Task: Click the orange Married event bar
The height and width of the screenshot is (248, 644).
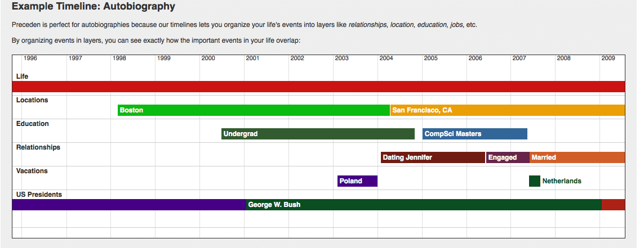Action: (577, 157)
